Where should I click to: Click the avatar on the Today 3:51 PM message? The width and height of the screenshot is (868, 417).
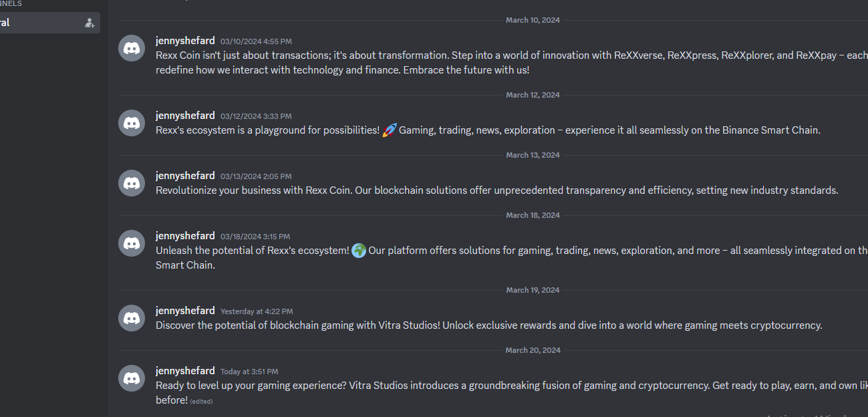(132, 378)
